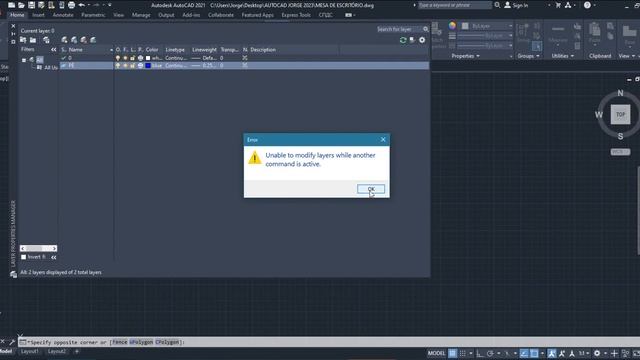Click OK in the Error dialog
640x360 pixels.
371,189
